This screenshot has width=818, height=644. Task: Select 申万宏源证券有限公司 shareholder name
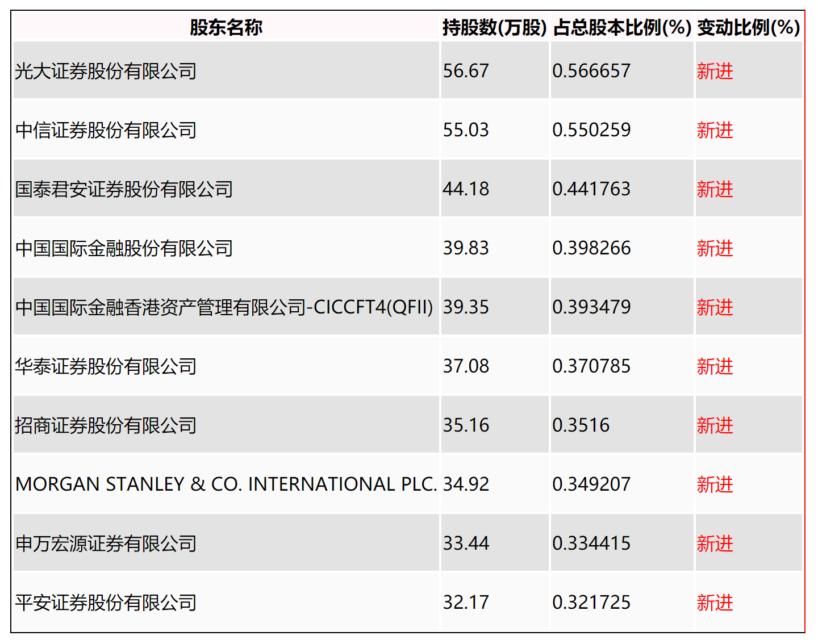(106, 543)
